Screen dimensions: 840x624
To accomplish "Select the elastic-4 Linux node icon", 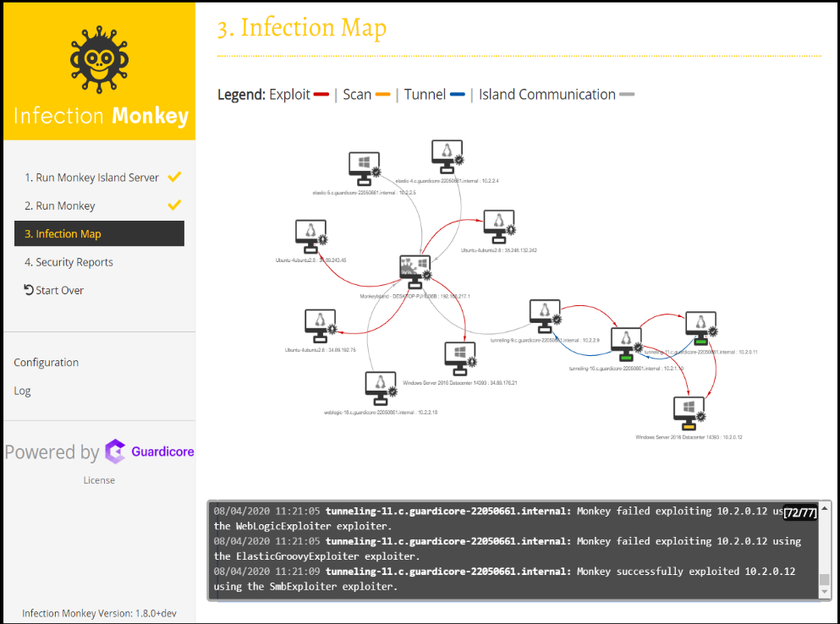I will pyautogui.click(x=447, y=157).
